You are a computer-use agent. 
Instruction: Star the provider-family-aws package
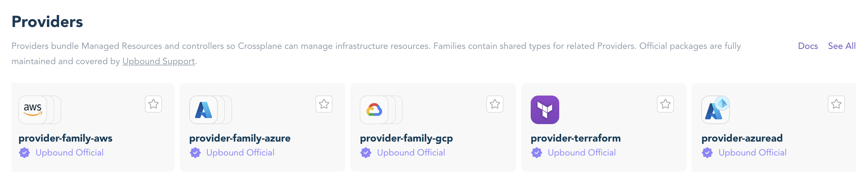coord(153,104)
